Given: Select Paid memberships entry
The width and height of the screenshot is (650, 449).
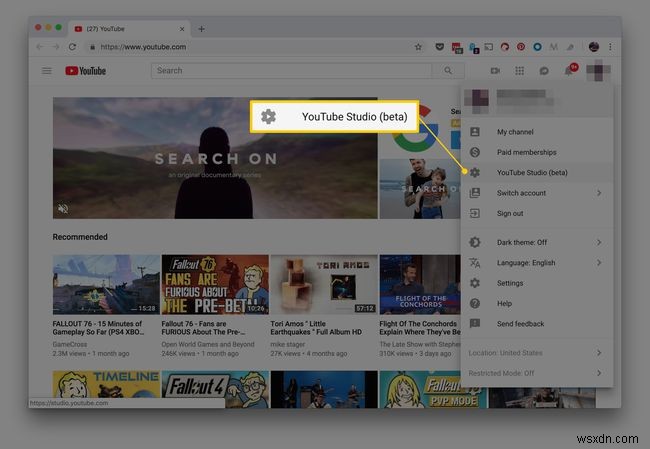Looking at the screenshot, I should (537, 152).
